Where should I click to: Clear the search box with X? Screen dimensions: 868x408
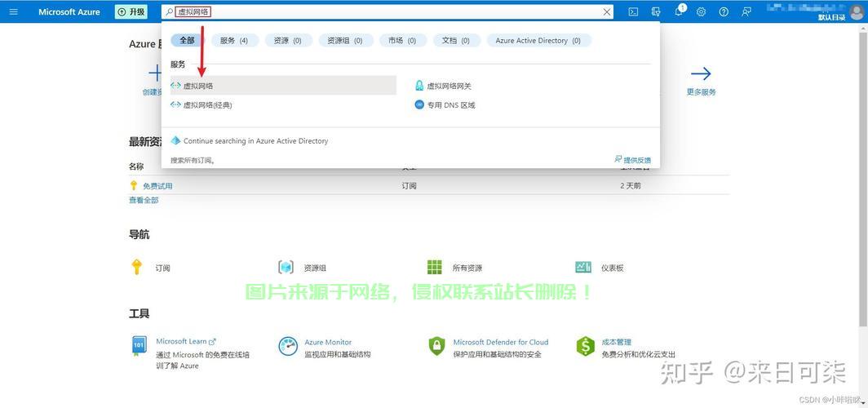tap(607, 11)
